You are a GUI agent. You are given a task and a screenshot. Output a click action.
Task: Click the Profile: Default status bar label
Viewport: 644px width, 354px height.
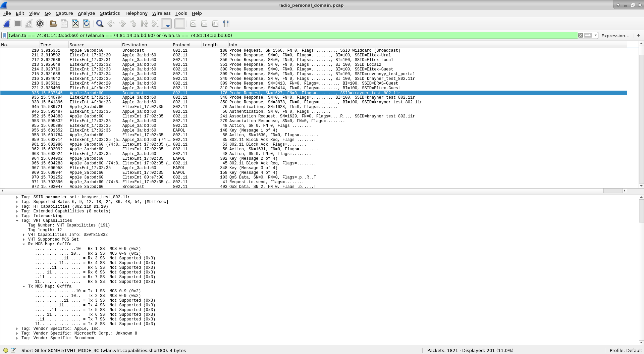(626, 350)
